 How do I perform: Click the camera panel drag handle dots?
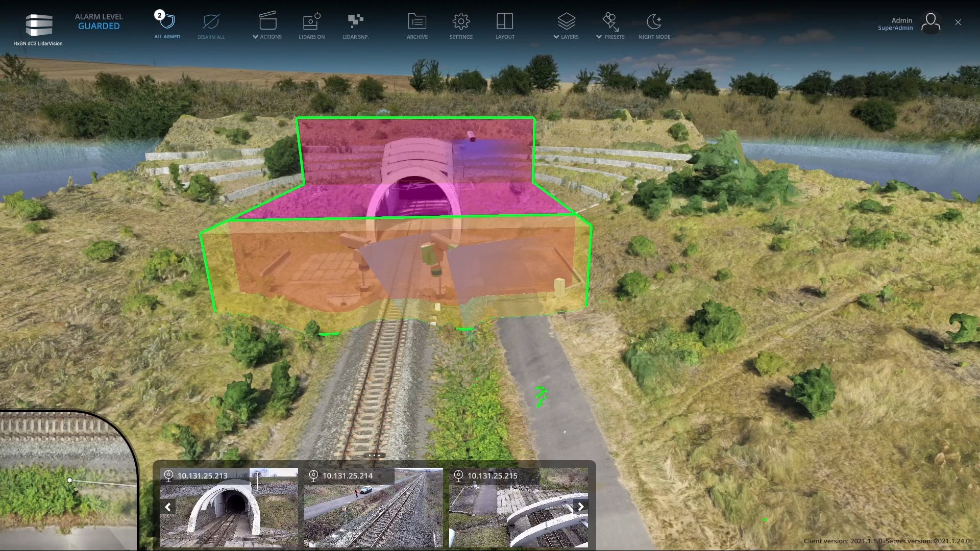pos(374,455)
